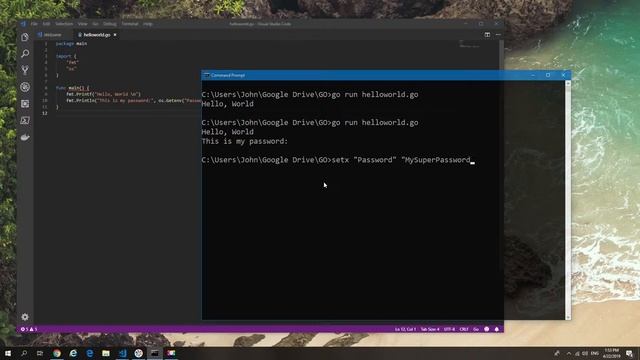Click the fmt.Printf code line in the editor

(103, 94)
